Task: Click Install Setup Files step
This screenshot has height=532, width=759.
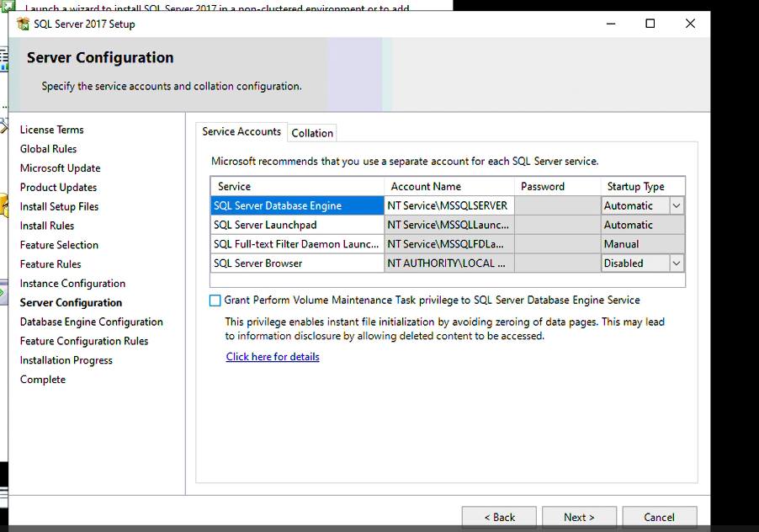Action: click(59, 207)
